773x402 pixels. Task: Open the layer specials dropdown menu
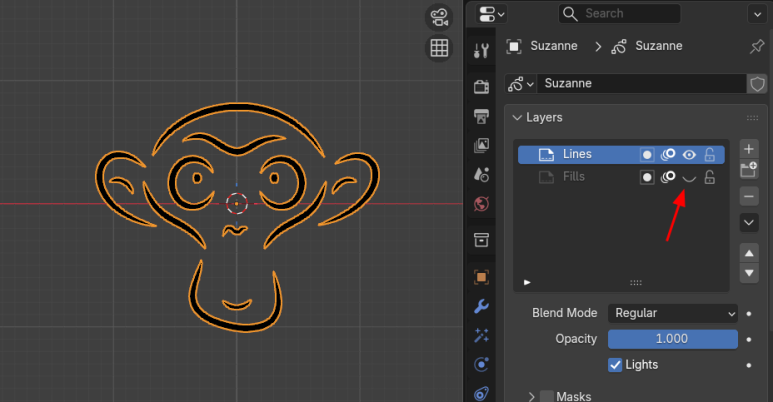pos(749,223)
